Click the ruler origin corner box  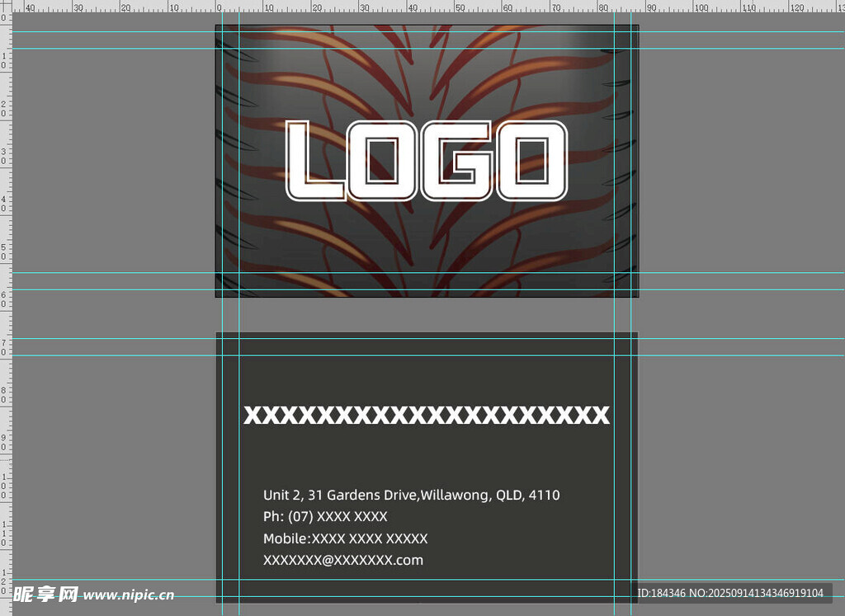[x=5, y=5]
